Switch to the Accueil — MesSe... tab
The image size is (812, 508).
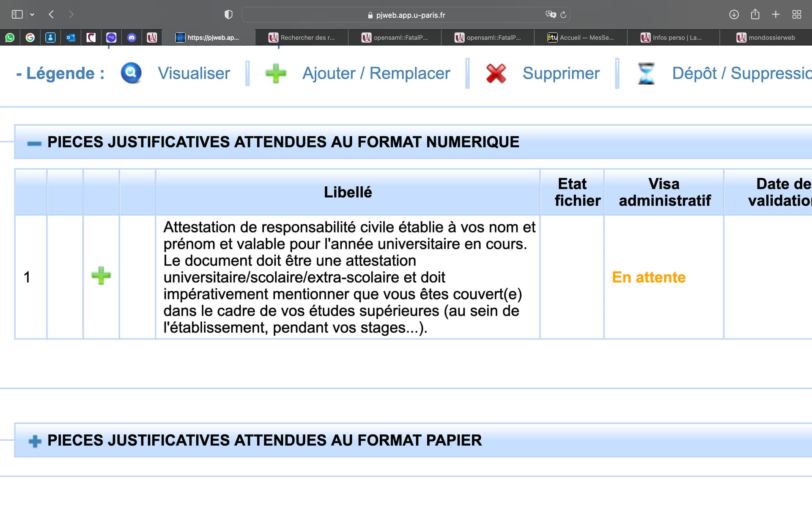pos(581,38)
